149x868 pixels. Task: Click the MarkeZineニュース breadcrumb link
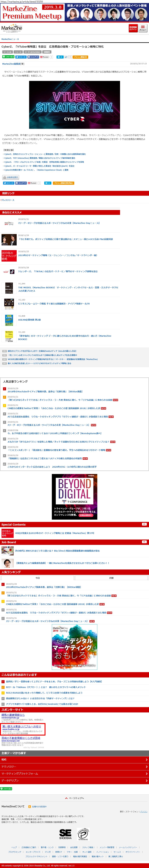coord(10,39)
